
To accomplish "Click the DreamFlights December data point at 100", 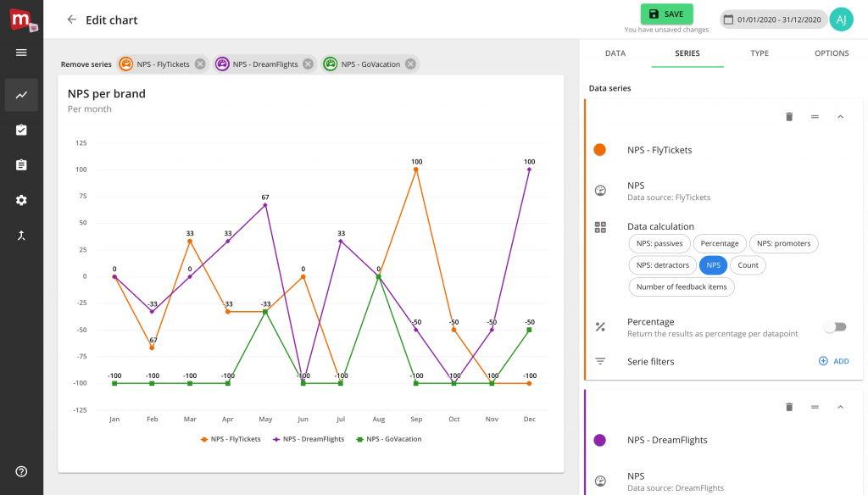I will pyautogui.click(x=529, y=170).
